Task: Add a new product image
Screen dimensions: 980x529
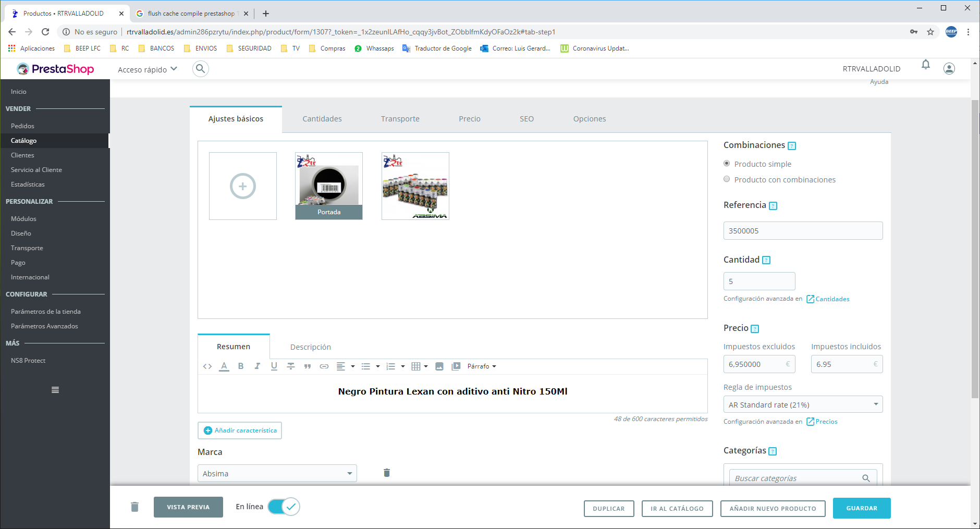Action: pyautogui.click(x=243, y=186)
